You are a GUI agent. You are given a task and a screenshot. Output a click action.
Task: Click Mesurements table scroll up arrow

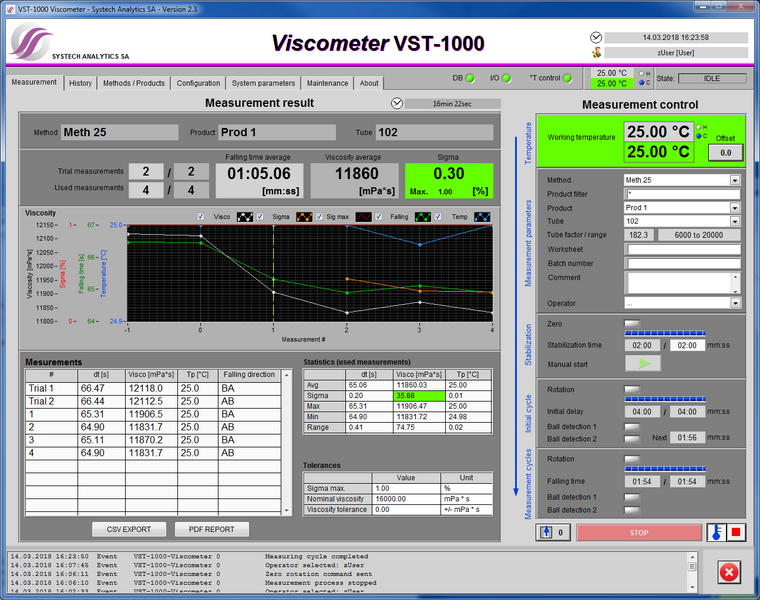click(x=286, y=375)
